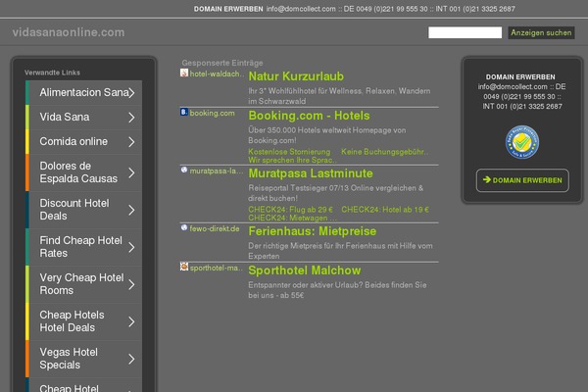588x392 pixels.
Task: Click the 'Über 350.000 Hotels weltweit' description
Action: pos(327,135)
